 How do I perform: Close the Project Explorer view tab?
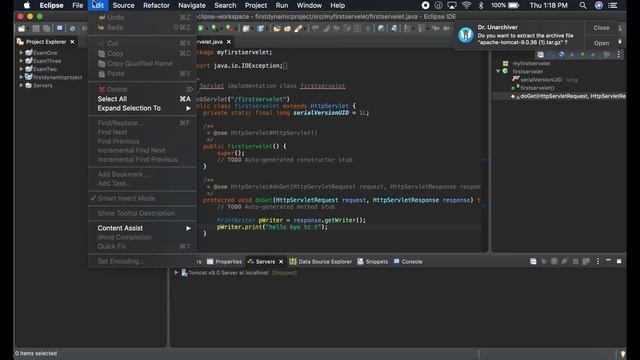tap(72, 42)
